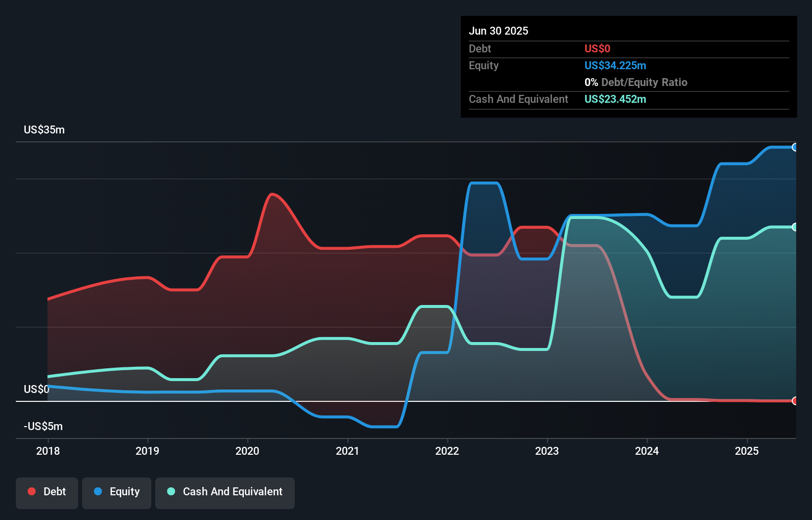
Task: Click the 2021 x-axis label
Action: (347, 451)
